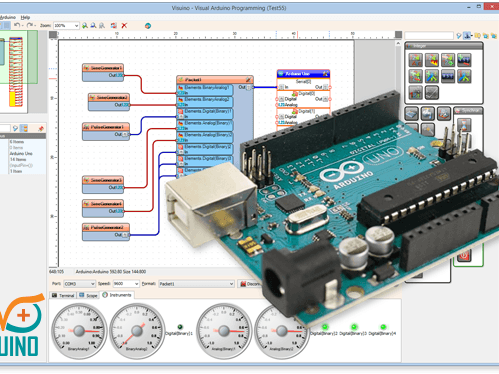Click the undo arrow in toolbar
This screenshot has height=374, width=499.
pos(17,25)
